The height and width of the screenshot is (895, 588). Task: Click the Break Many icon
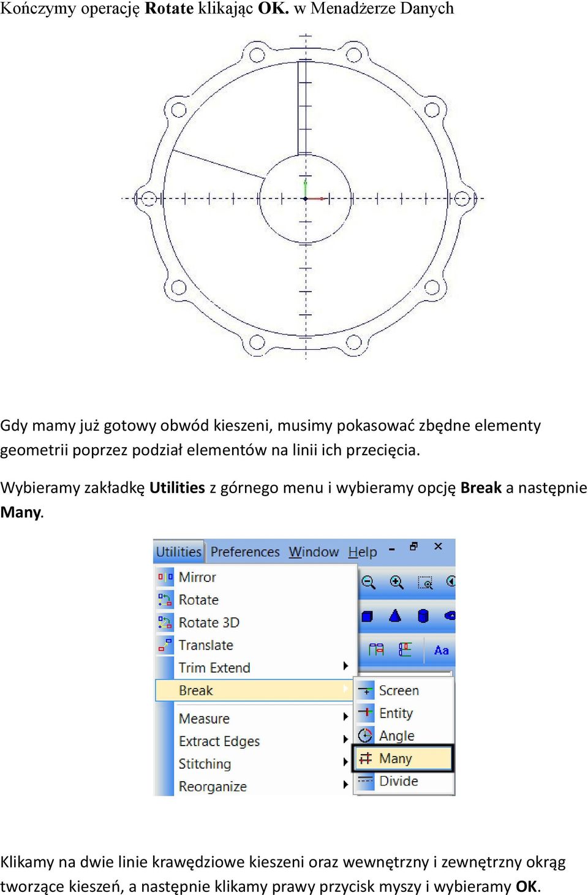[x=366, y=758]
